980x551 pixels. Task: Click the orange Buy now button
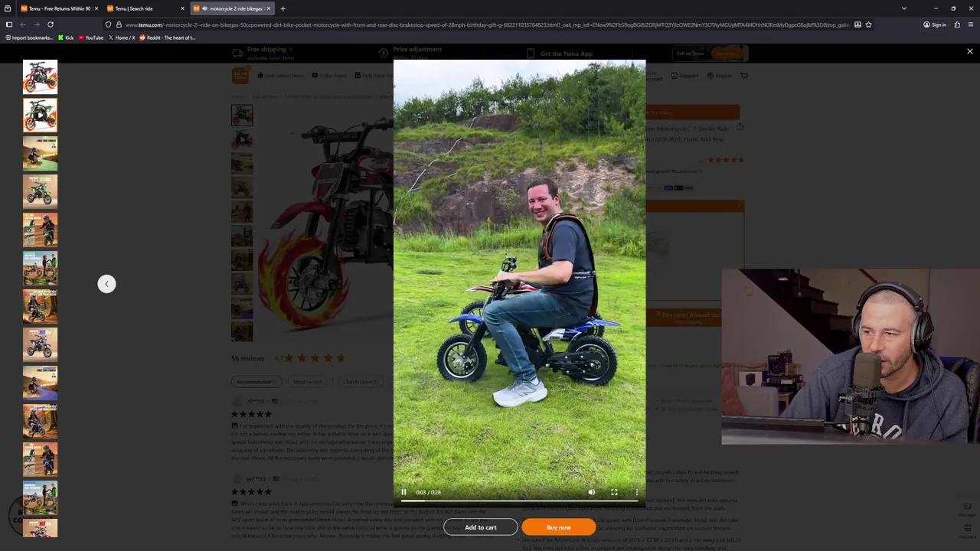tap(559, 527)
